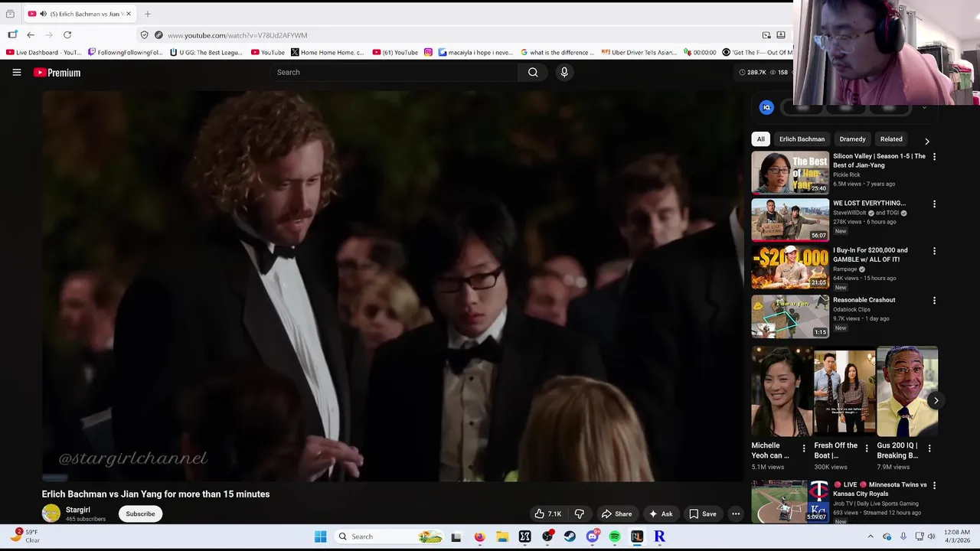The image size is (980, 551).
Task: Show hidden system tray icons
Action: tap(871, 536)
